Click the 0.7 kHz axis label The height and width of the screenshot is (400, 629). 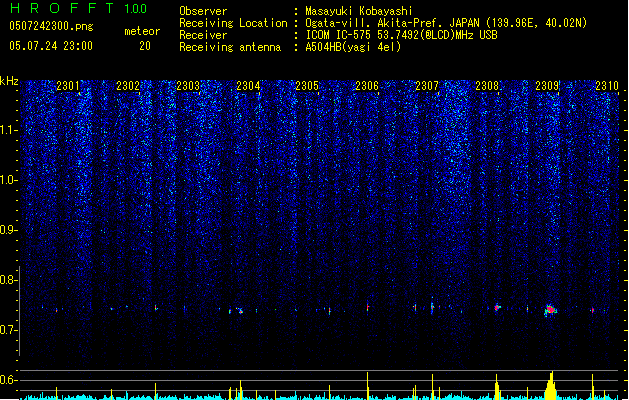coord(9,330)
